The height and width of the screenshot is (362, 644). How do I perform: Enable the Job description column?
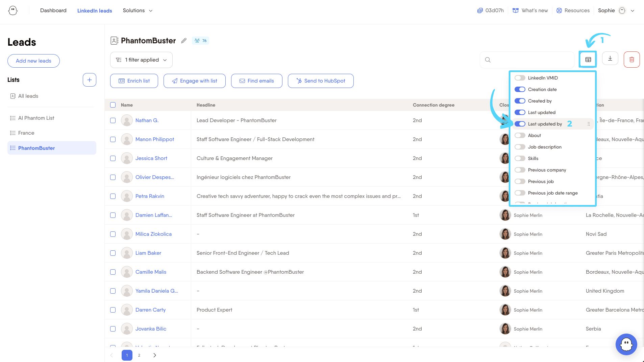(x=520, y=147)
